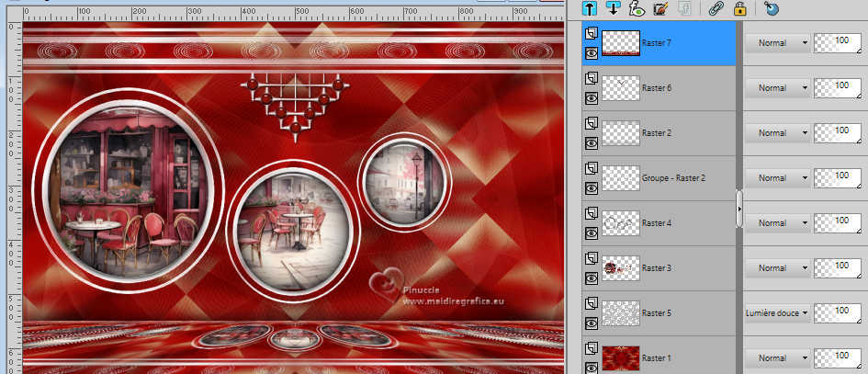Click the raster layer type icon of Raster 7
Viewport: 868px width, 374px height.
click(x=592, y=33)
